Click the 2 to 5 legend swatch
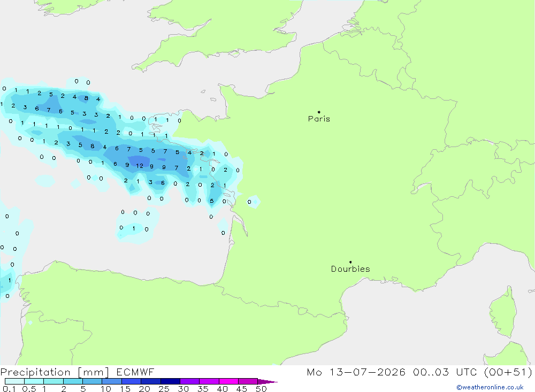The image size is (535, 392). tap(73, 381)
